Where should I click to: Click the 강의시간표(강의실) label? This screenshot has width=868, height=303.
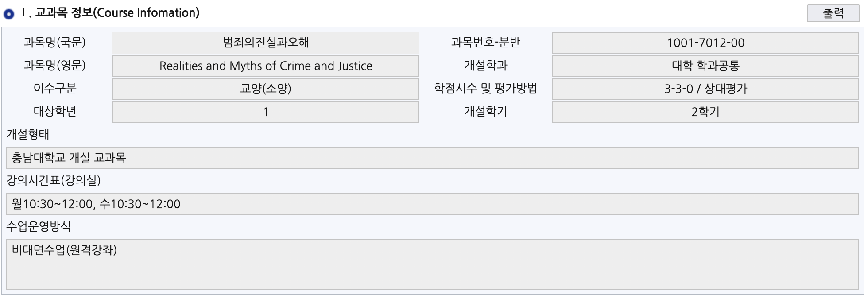[54, 180]
